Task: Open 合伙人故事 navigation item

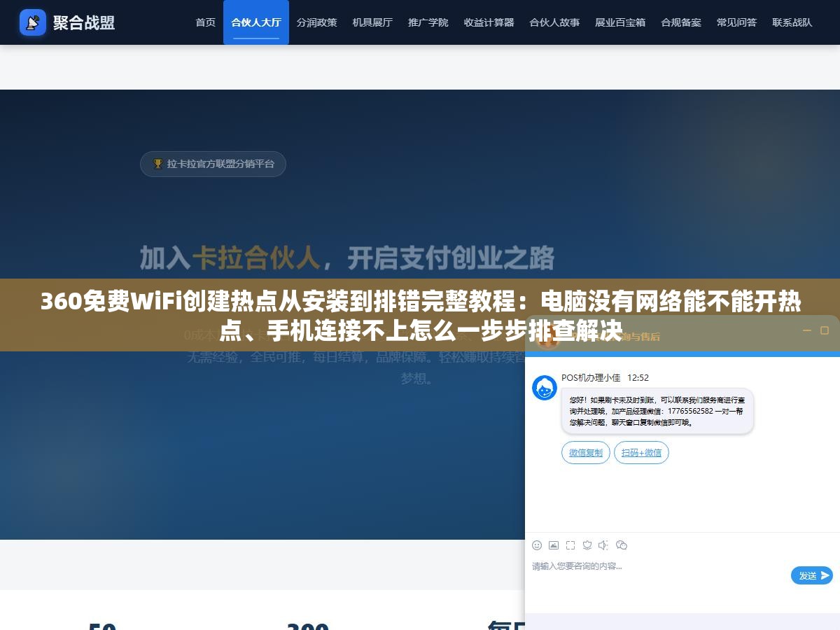Action: pyautogui.click(x=554, y=22)
